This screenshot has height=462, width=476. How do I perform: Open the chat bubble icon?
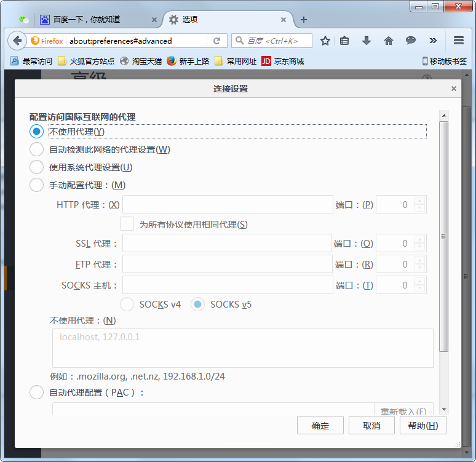pyautogui.click(x=411, y=41)
